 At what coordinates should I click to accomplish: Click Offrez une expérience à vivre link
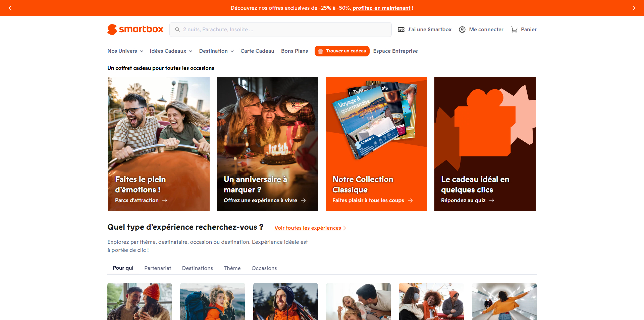point(260,200)
